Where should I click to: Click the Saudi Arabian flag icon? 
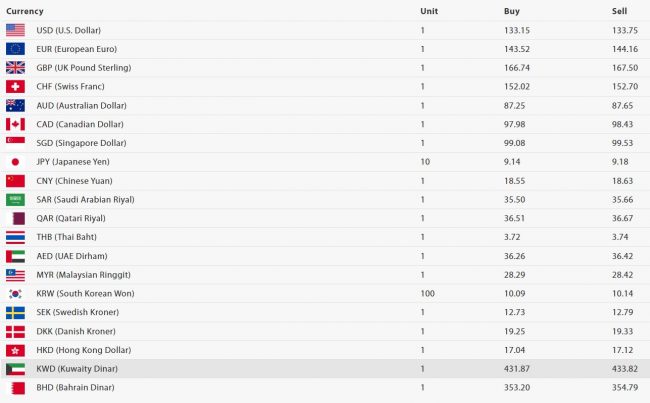15,199
